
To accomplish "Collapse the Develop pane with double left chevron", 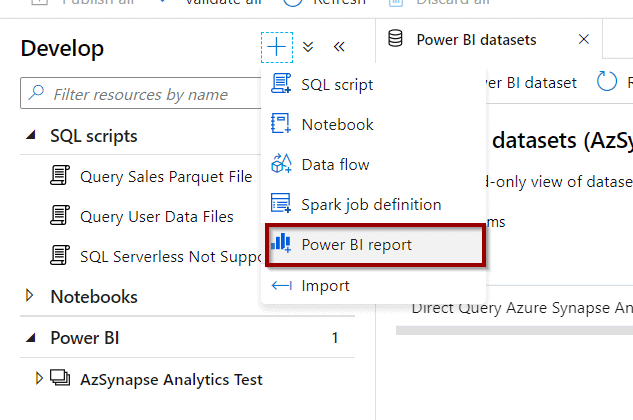I will (x=339, y=47).
